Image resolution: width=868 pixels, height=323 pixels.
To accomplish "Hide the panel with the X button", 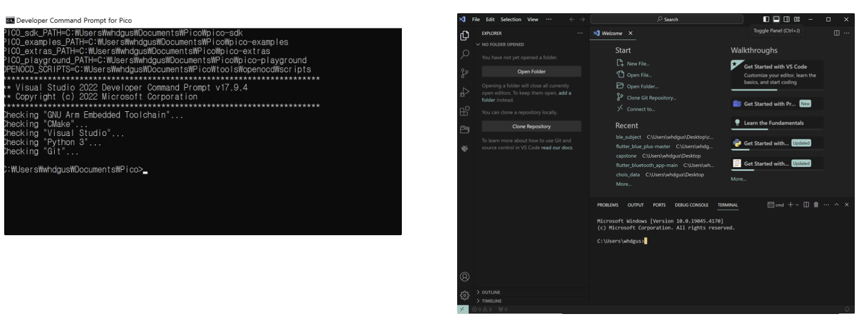I will [x=846, y=205].
